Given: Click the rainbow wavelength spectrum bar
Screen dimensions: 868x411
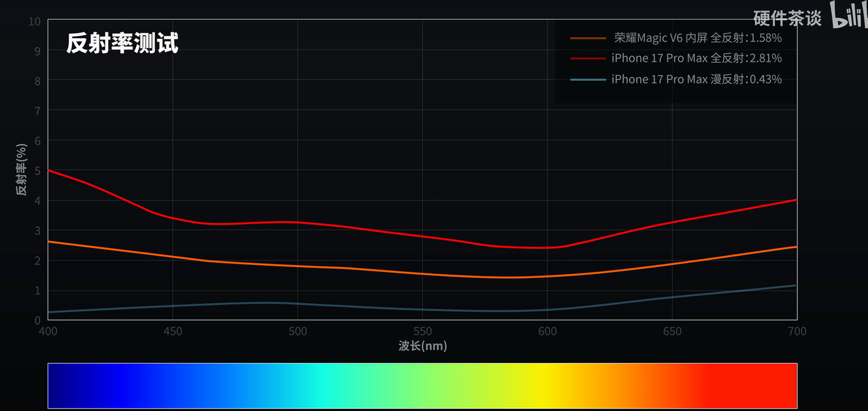Looking at the screenshot, I should click(x=423, y=386).
